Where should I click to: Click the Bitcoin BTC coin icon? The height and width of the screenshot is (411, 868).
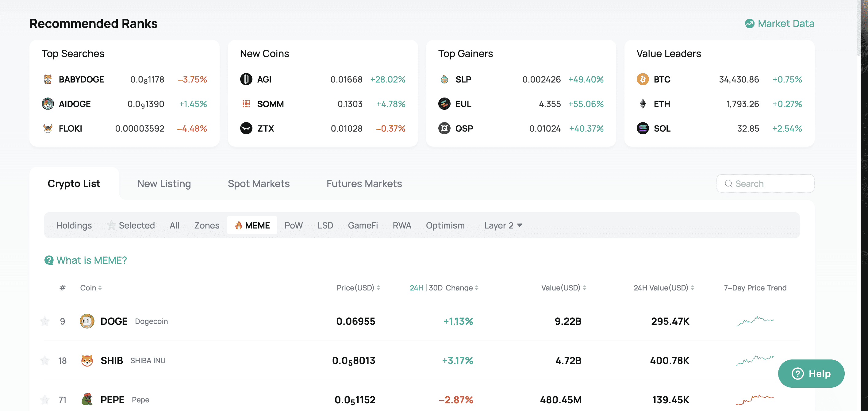coord(643,79)
